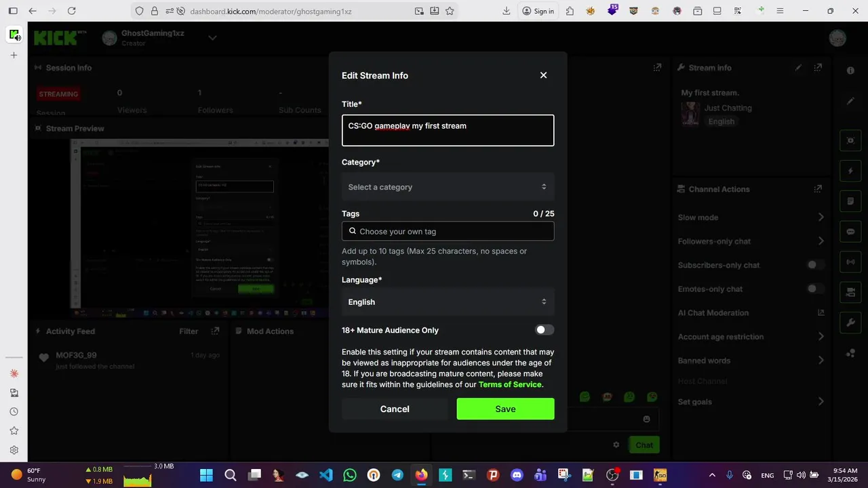Expand the GhostGaming1xz channel chevron
This screenshot has width=868, height=488.
tap(212, 38)
